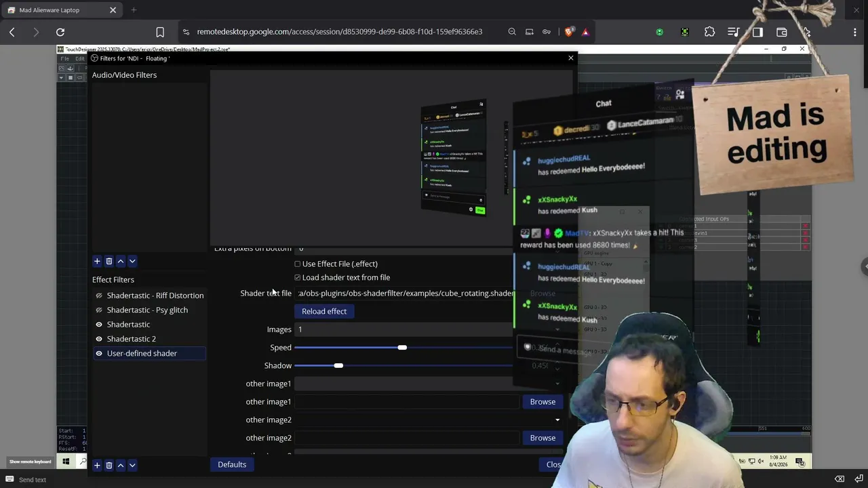Open site information icon in address bar
The height and width of the screenshot is (488, 868).
pyautogui.click(x=186, y=32)
